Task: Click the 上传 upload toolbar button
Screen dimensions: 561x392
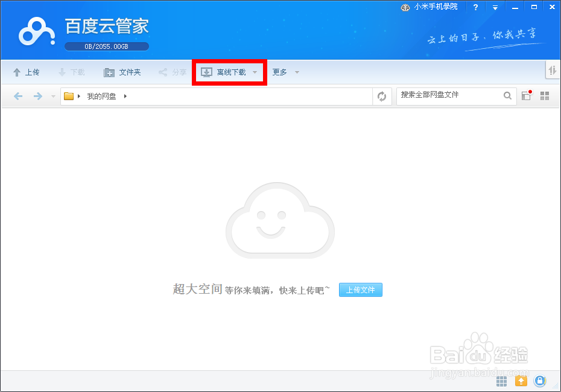Action: click(x=26, y=72)
